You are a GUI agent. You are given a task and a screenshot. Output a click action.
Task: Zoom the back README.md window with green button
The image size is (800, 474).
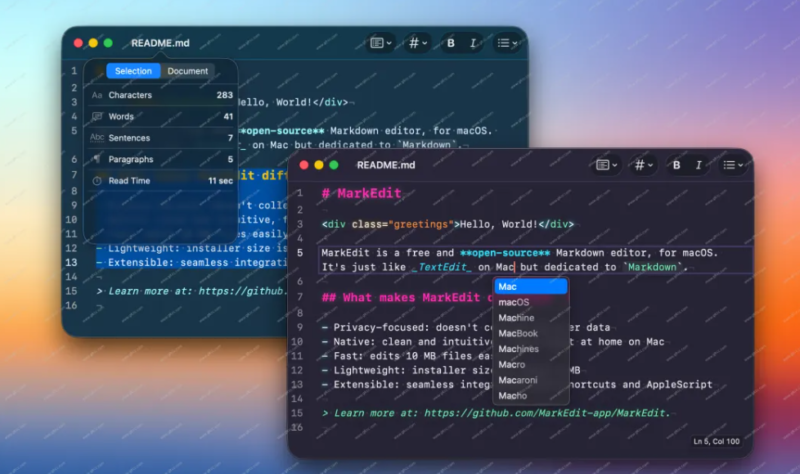point(108,43)
